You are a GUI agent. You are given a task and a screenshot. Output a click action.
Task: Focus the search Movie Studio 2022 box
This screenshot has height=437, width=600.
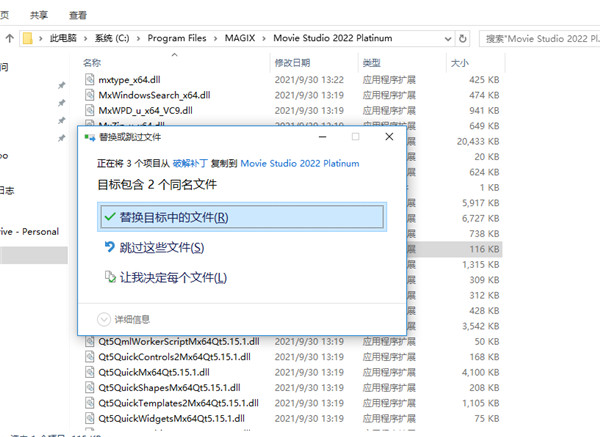pyautogui.click(x=540, y=39)
